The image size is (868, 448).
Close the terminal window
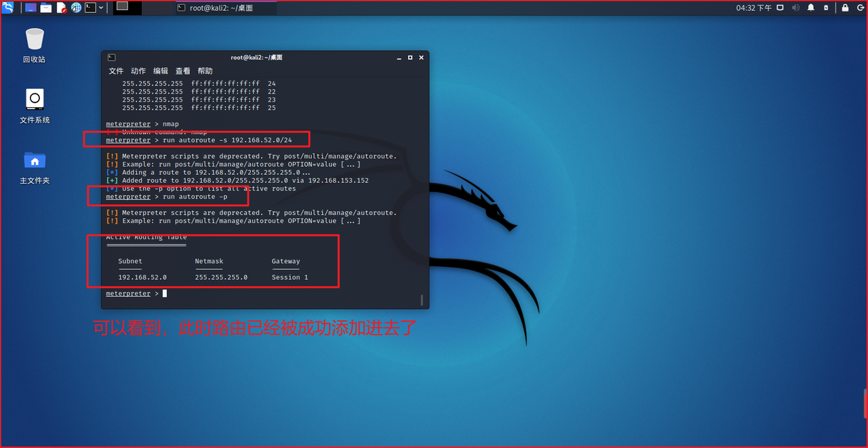click(x=421, y=58)
